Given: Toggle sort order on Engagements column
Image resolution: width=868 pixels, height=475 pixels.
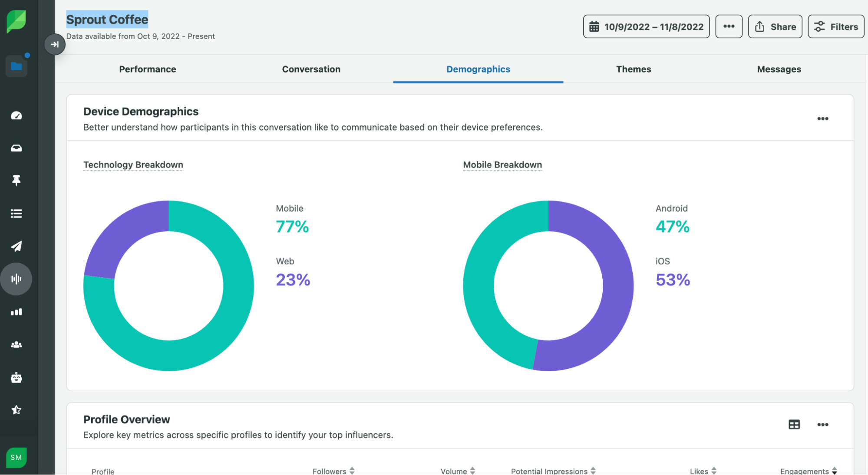Looking at the screenshot, I should coord(834,471).
